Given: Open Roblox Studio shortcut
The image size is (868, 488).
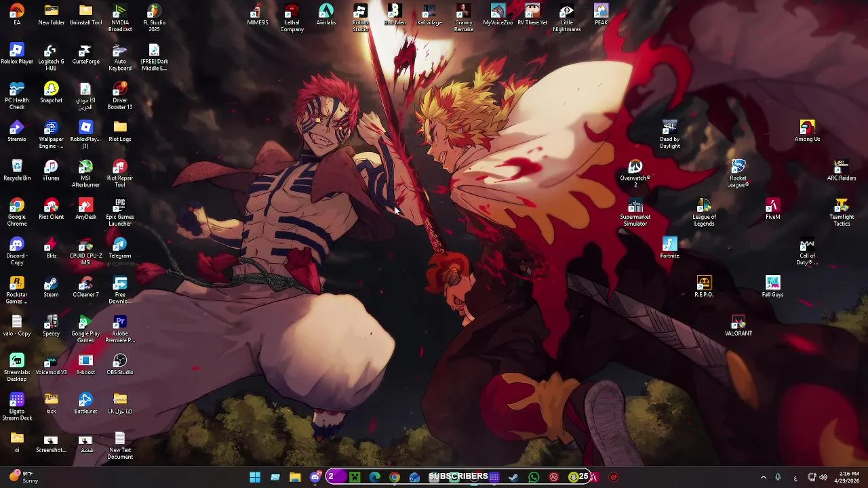Looking at the screenshot, I should pos(360,18).
